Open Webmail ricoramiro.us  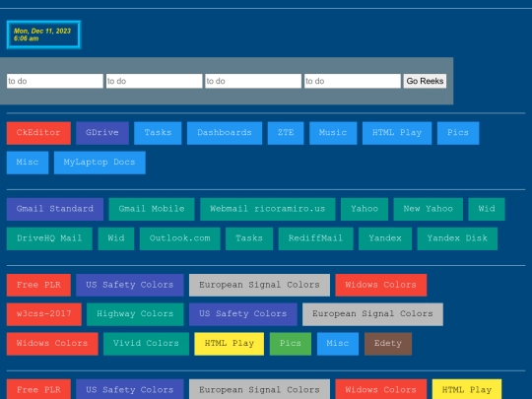[x=268, y=209]
